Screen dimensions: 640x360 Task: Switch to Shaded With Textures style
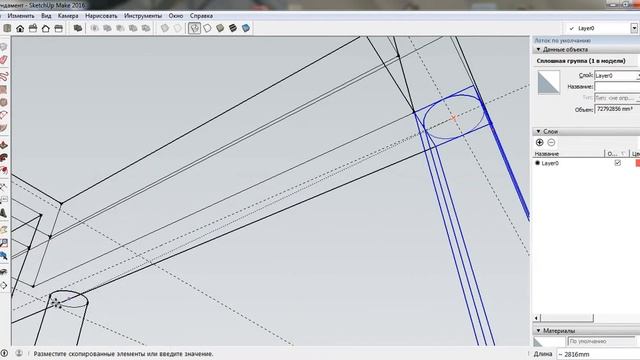pos(233,28)
